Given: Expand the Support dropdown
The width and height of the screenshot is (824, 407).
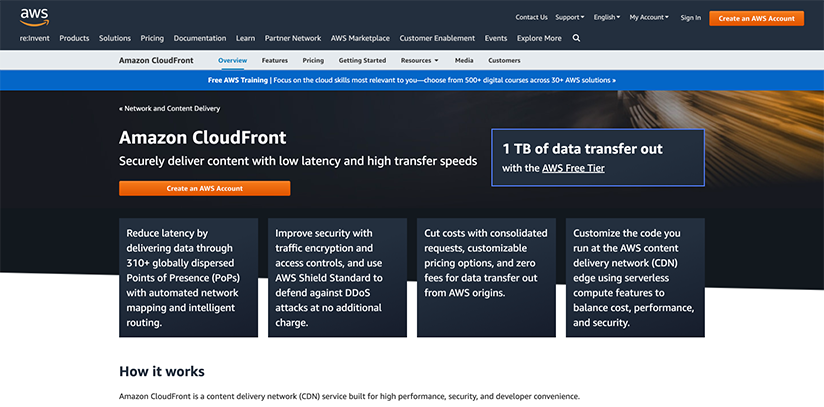Looking at the screenshot, I should pyautogui.click(x=570, y=17).
